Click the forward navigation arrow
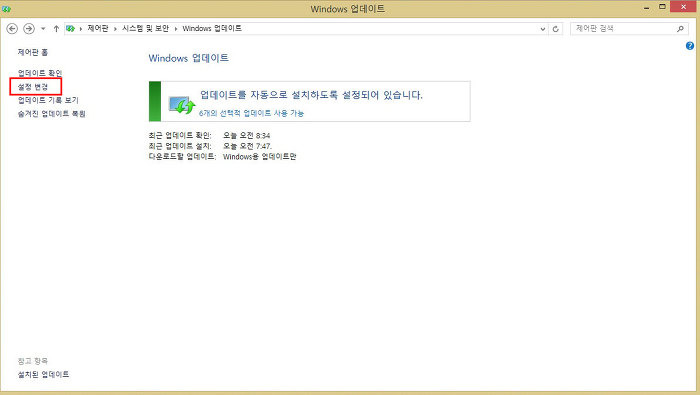Image resolution: width=700 pixels, height=395 pixels. tap(29, 29)
